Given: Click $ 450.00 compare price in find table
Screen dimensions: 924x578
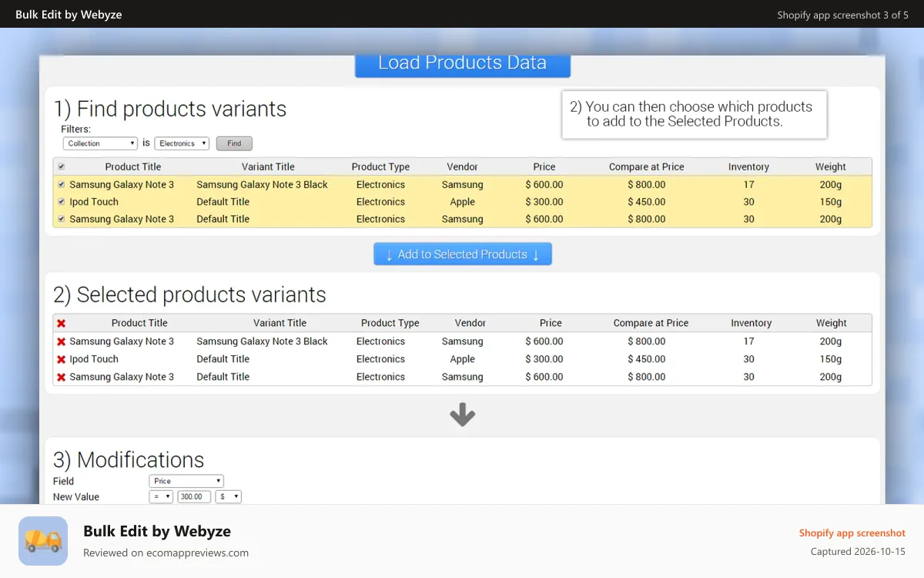Looking at the screenshot, I should tap(647, 202).
